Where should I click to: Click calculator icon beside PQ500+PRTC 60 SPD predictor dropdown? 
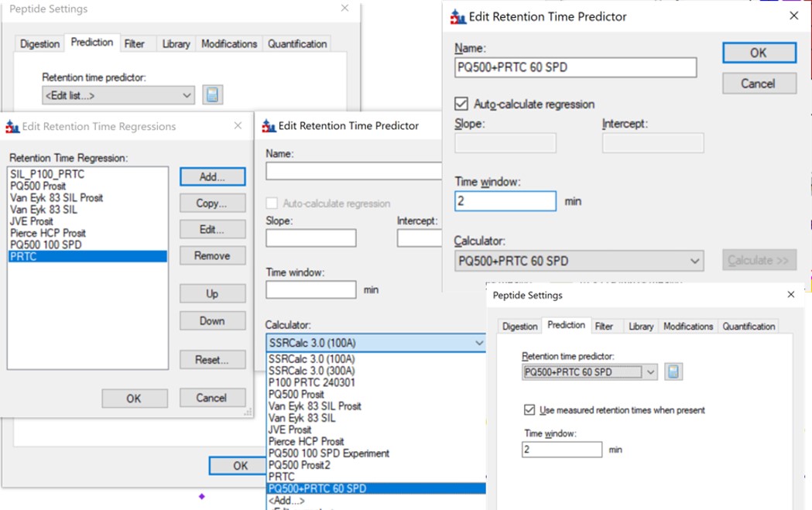pyautogui.click(x=673, y=371)
